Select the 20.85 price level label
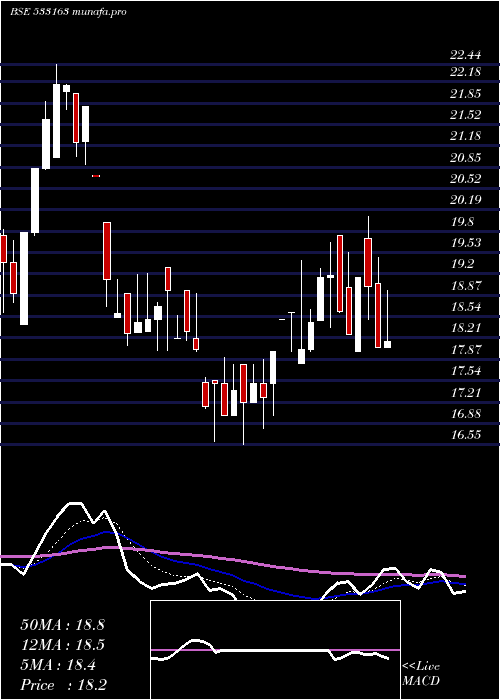Viewport: 500px width, 700px height. tap(466, 158)
